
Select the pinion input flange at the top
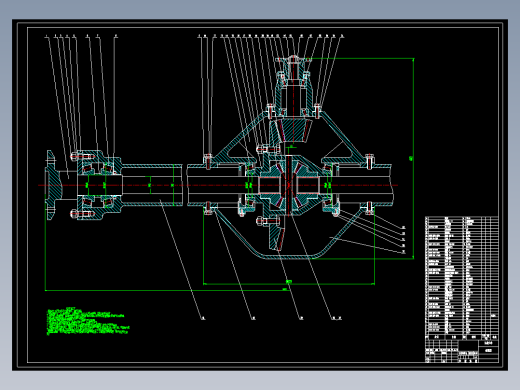pyautogui.click(x=294, y=60)
